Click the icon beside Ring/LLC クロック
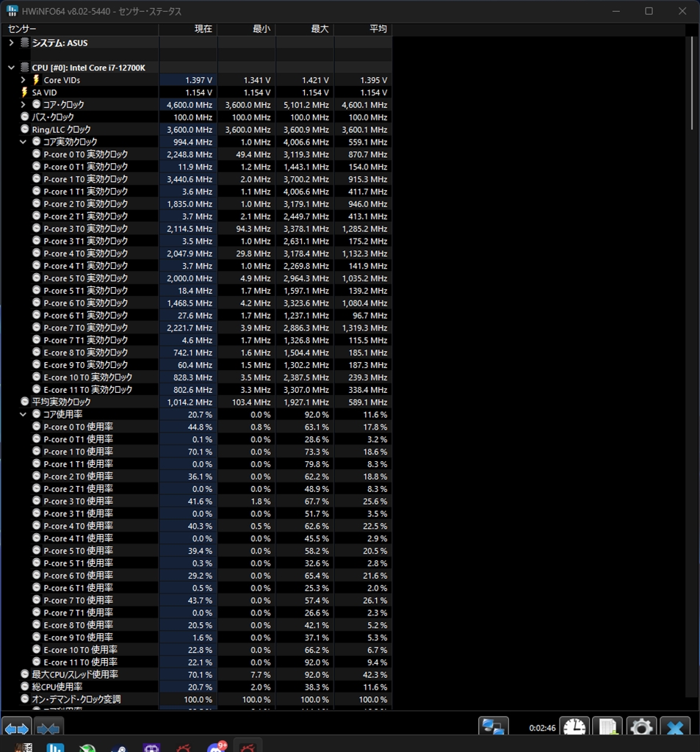Image resolution: width=700 pixels, height=752 pixels. 25,129
